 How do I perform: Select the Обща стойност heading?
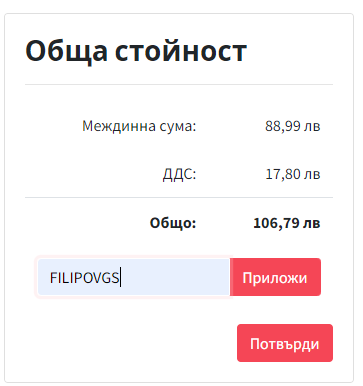tap(136, 51)
